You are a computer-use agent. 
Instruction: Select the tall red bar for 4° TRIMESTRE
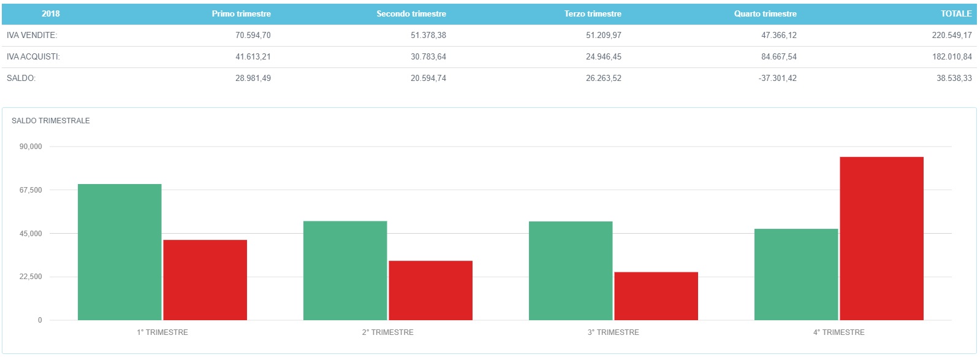coord(881,238)
